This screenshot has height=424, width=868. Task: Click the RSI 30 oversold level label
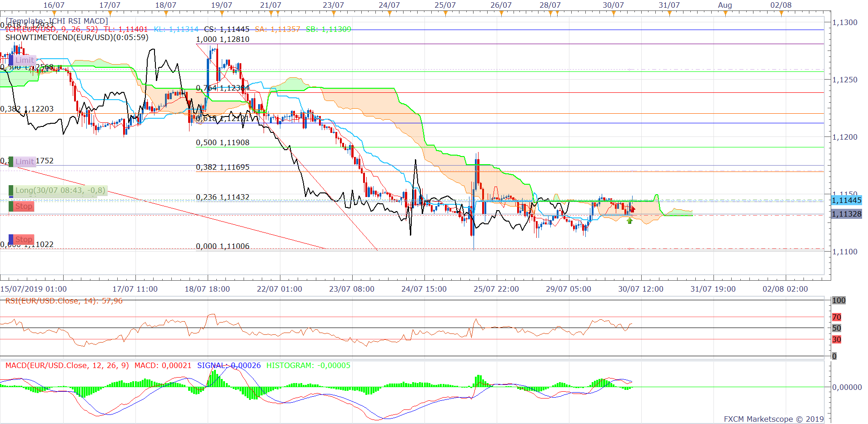[837, 339]
